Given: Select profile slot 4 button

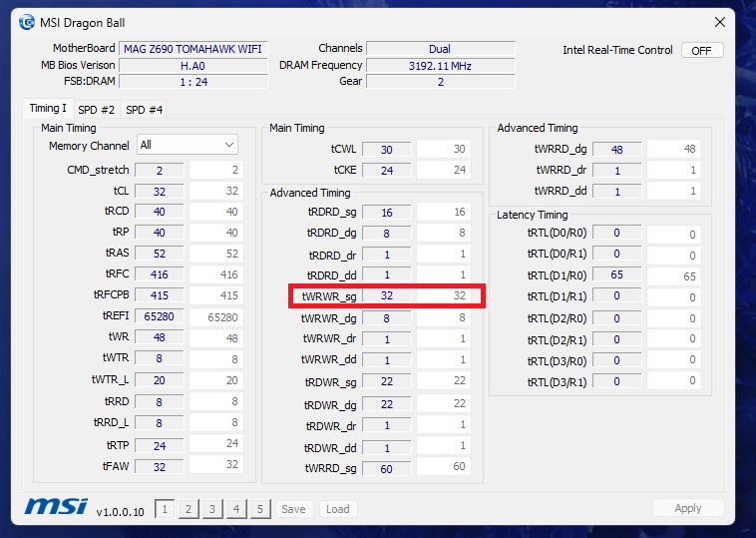Looking at the screenshot, I should 236,509.
